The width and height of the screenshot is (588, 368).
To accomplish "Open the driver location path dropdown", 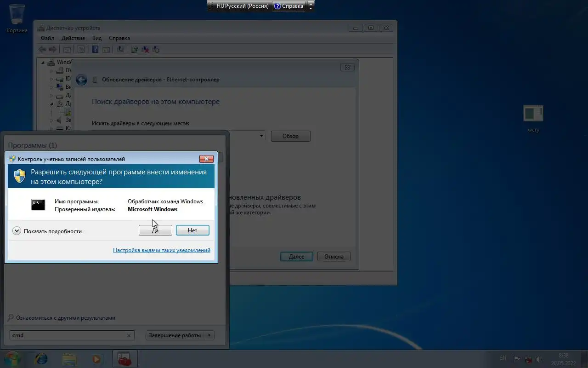I will click(261, 136).
